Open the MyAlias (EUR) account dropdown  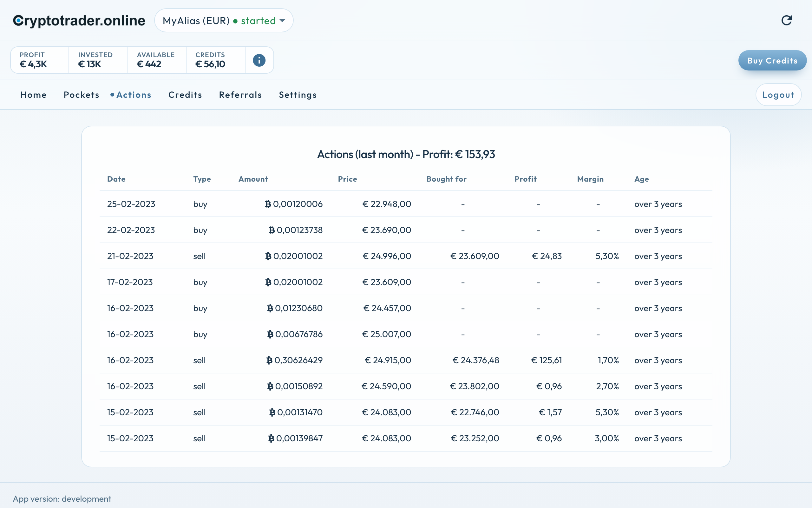click(224, 21)
